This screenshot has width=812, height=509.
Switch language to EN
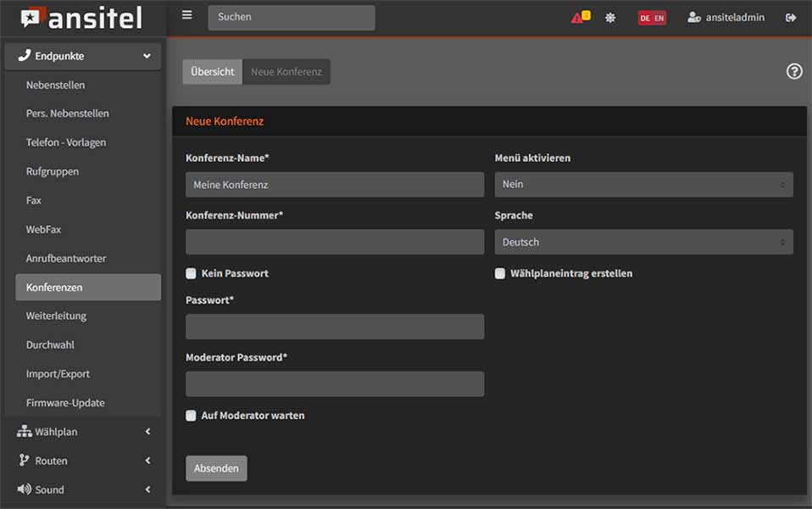coord(659,18)
